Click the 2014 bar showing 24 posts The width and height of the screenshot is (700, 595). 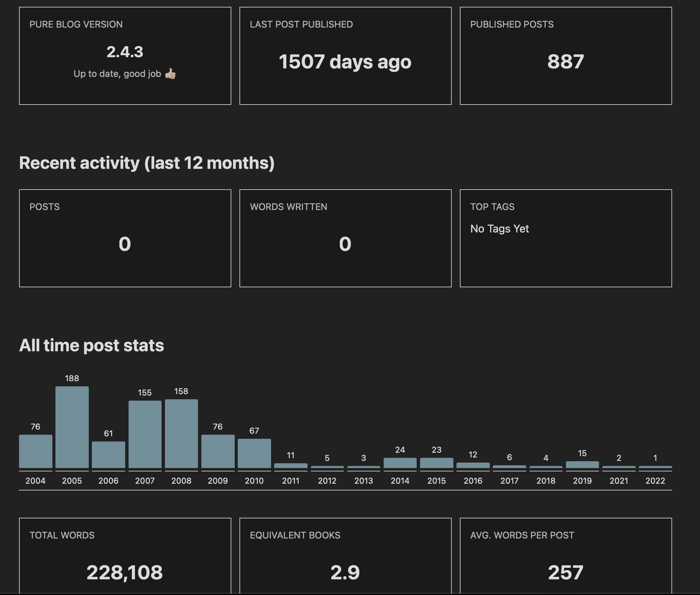point(400,464)
